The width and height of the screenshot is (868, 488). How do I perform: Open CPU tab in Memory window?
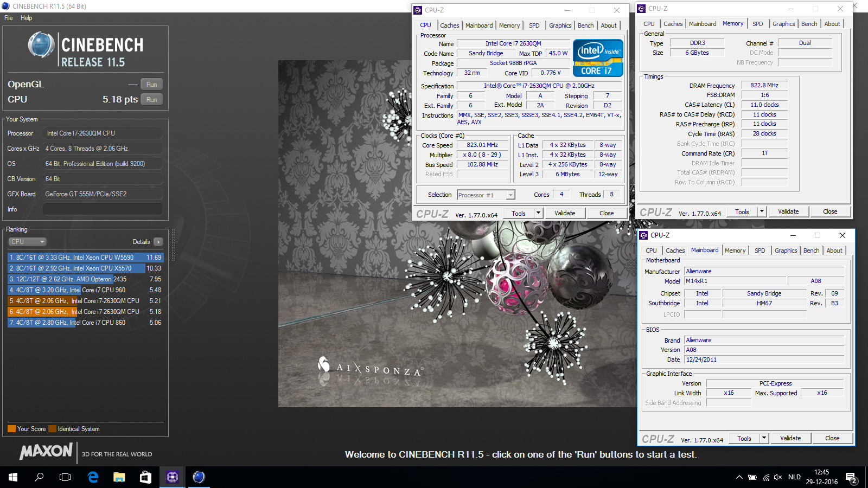point(649,24)
